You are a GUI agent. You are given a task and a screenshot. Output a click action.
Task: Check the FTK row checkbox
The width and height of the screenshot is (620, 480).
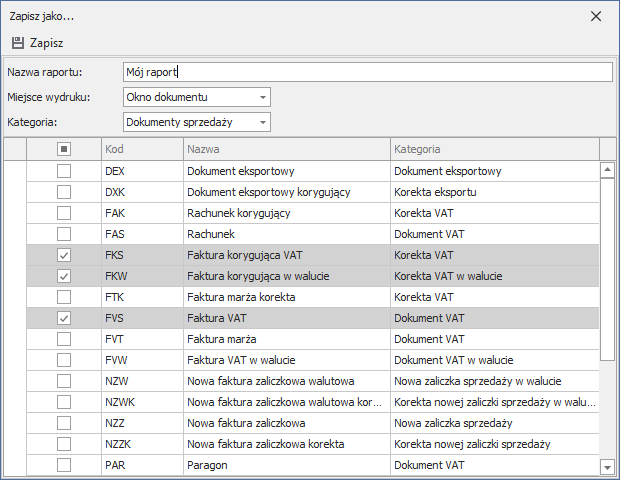64,297
